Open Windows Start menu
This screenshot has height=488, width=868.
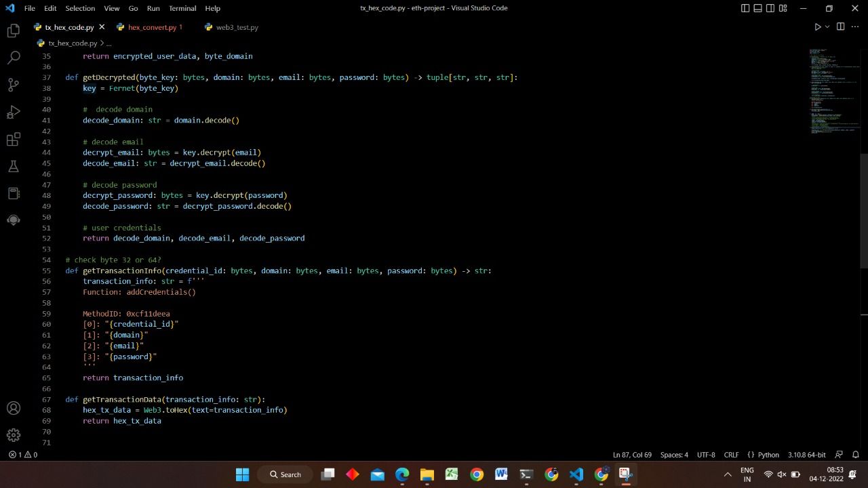click(242, 474)
